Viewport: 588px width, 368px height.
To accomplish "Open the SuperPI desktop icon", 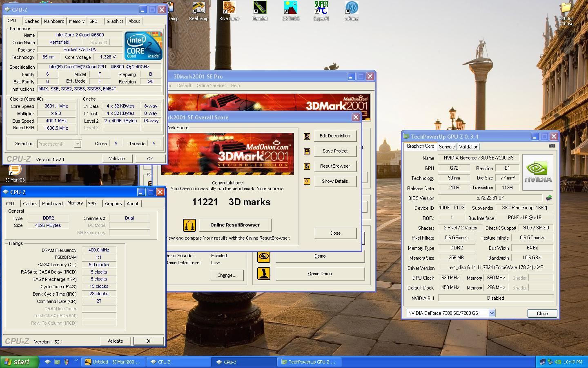I will pos(321,11).
